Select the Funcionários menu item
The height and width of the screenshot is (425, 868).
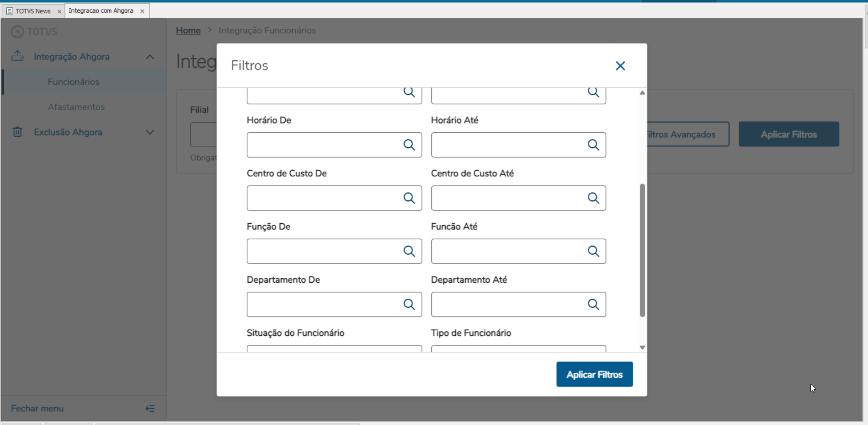coord(73,82)
